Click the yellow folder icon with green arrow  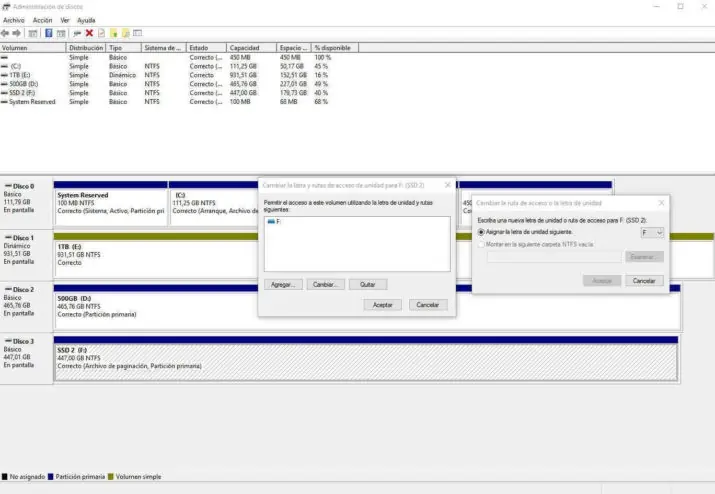[x=114, y=33]
